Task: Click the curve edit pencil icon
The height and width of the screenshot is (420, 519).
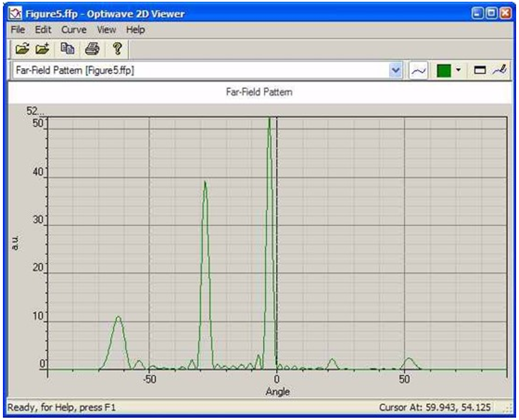Action: coord(499,71)
